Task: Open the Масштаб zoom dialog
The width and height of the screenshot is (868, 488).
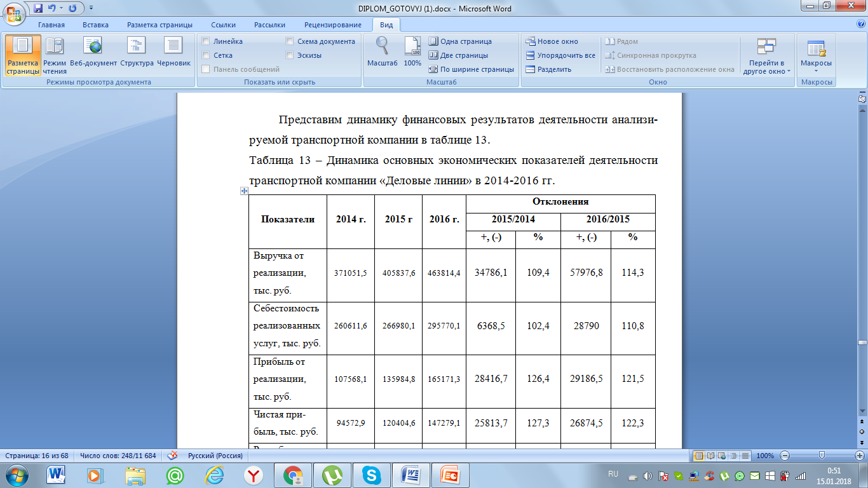Action: click(383, 51)
